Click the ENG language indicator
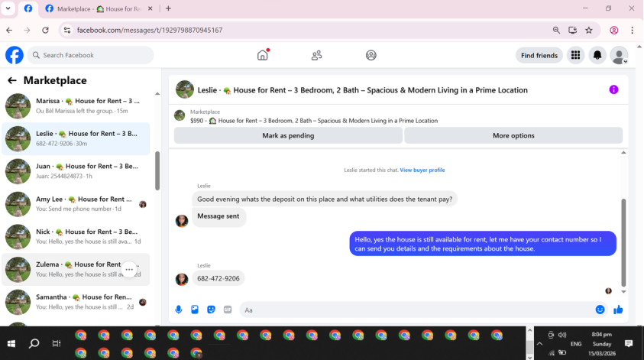644x360 pixels. pos(576,344)
